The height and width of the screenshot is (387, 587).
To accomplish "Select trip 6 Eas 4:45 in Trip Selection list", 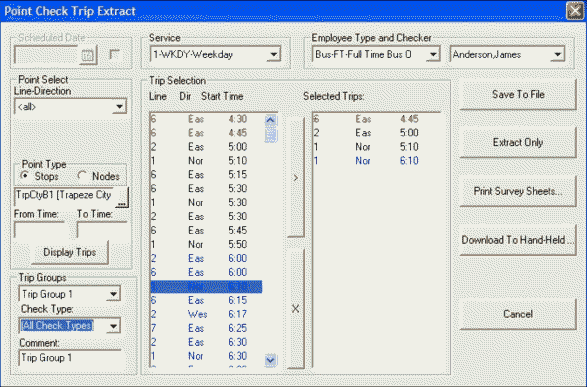I will (x=207, y=133).
